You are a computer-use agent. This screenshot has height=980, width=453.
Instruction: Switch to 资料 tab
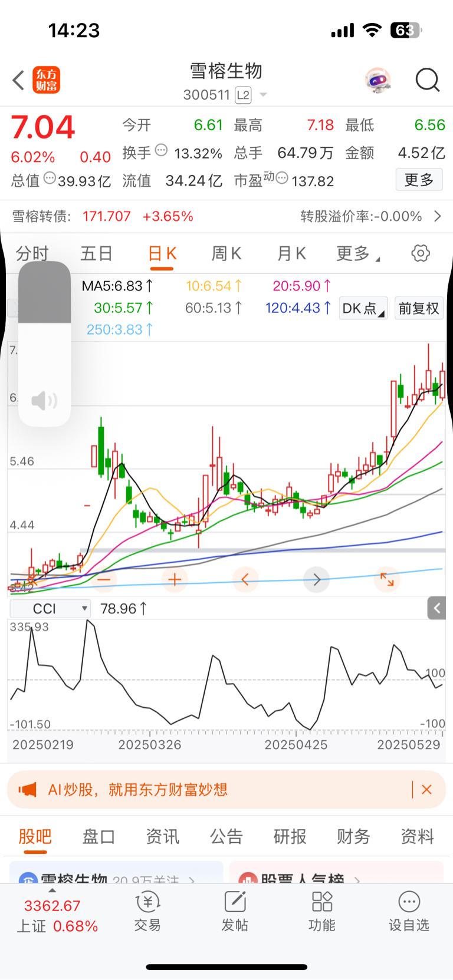click(x=418, y=836)
